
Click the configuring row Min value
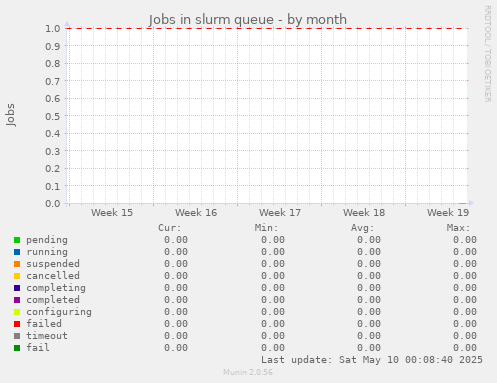pos(273,312)
